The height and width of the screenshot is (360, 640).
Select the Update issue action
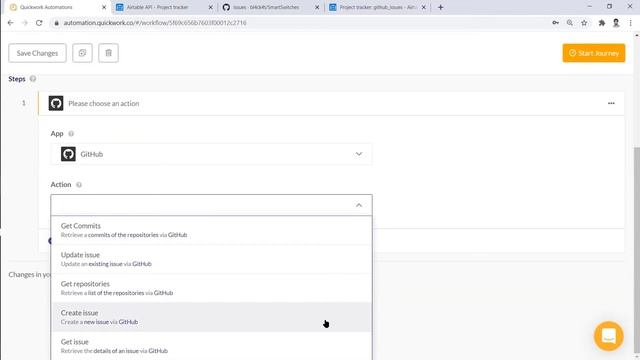coord(211,259)
